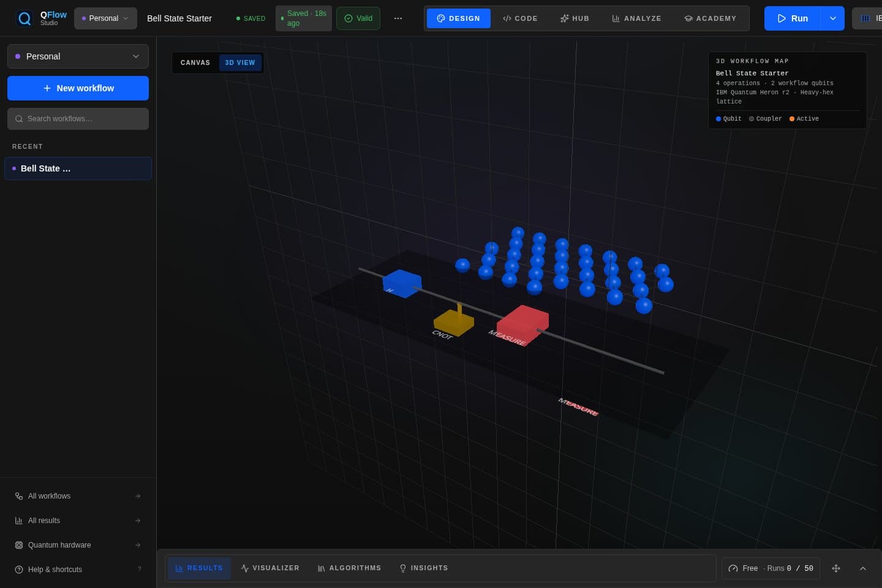Click the graduation cap icon on ACADEMY
882x588 pixels.
coord(688,18)
